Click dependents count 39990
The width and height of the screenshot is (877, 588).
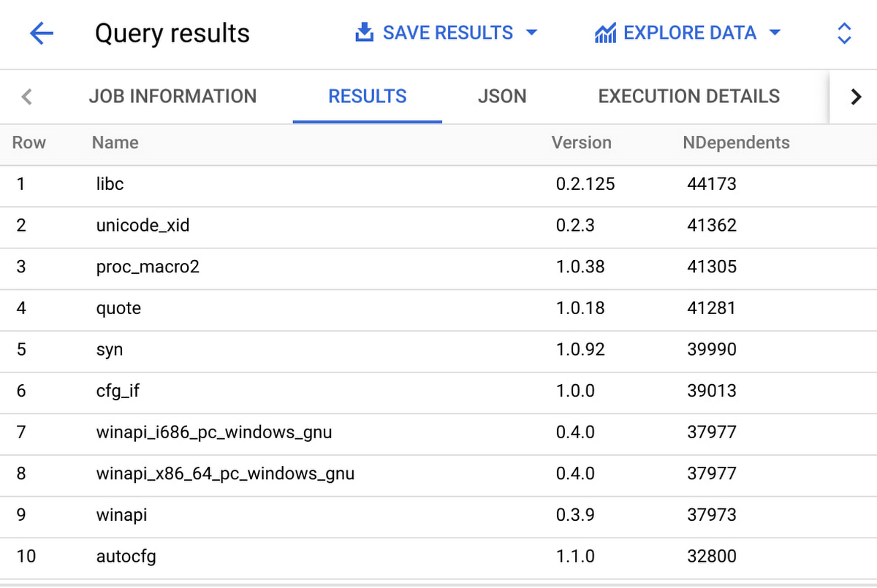point(712,350)
